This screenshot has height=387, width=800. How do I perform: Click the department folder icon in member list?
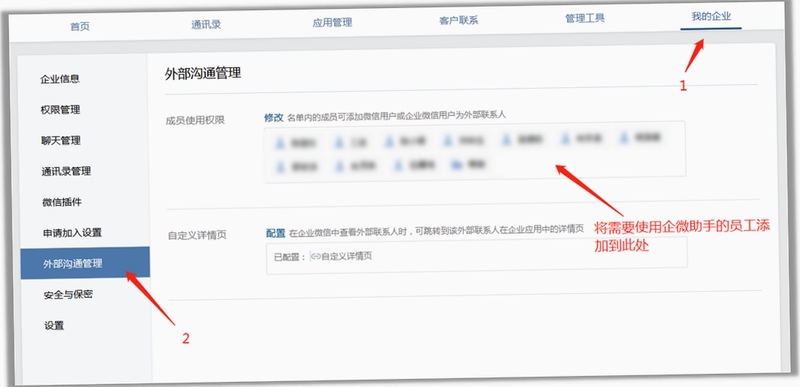tap(456, 164)
